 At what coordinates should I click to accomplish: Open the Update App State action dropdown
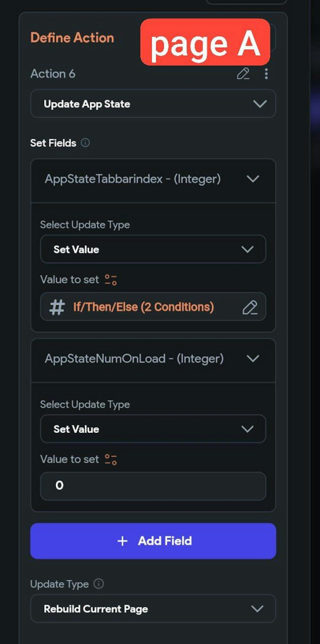[153, 104]
